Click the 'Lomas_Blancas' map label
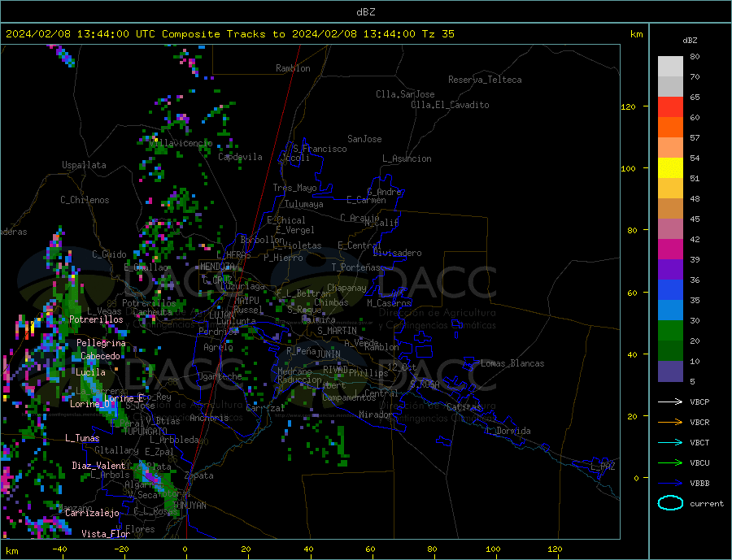Viewport: 732px width, 560px height. pos(512,363)
